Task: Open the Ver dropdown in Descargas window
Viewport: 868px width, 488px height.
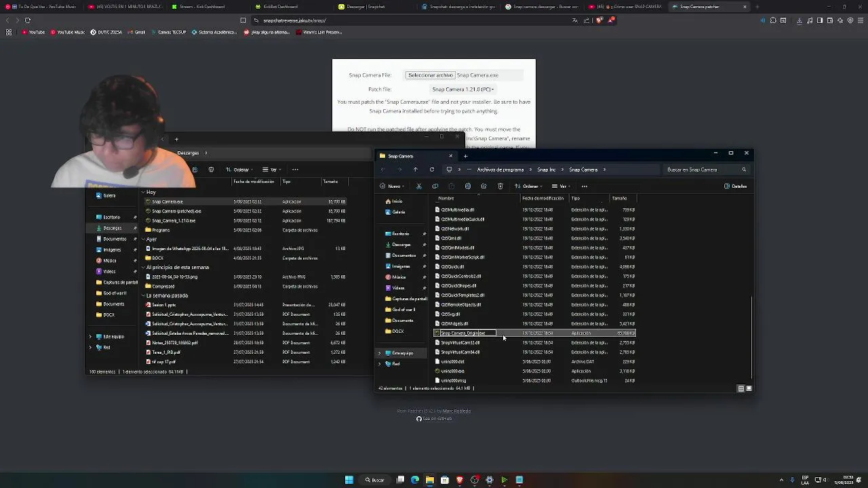Action: click(x=271, y=169)
